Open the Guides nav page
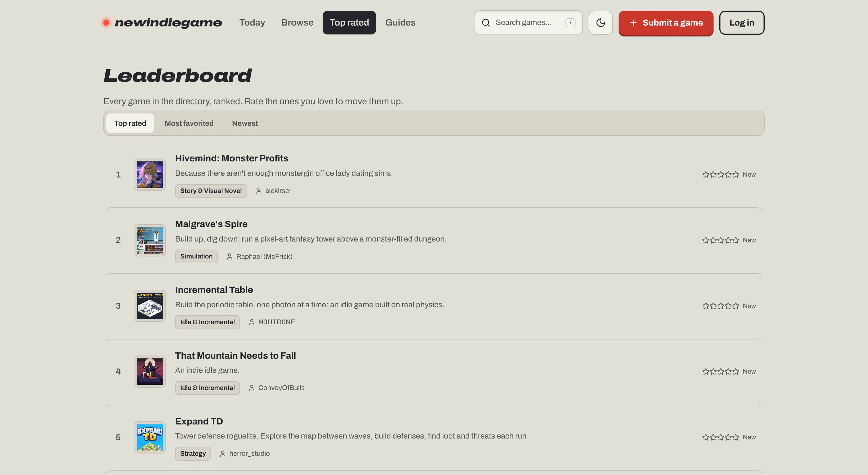The width and height of the screenshot is (868, 475). coord(400,23)
